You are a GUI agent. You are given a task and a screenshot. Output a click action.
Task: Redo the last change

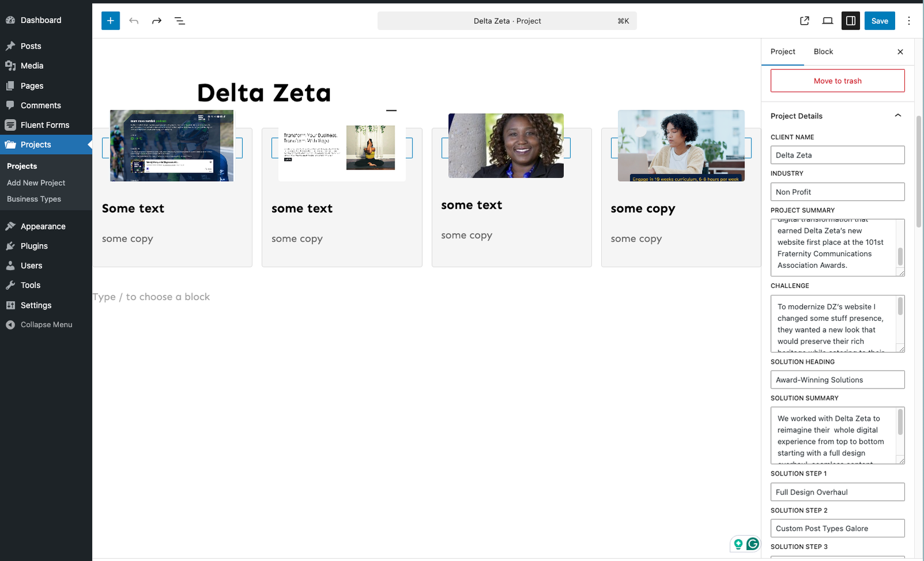pos(157,21)
